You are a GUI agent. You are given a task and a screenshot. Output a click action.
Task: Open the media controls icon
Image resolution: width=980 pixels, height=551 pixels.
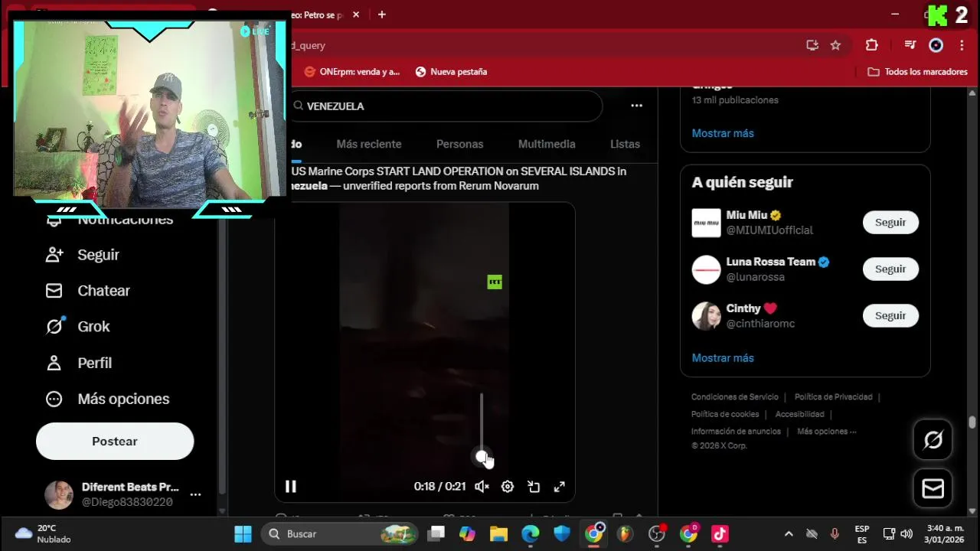click(910, 45)
